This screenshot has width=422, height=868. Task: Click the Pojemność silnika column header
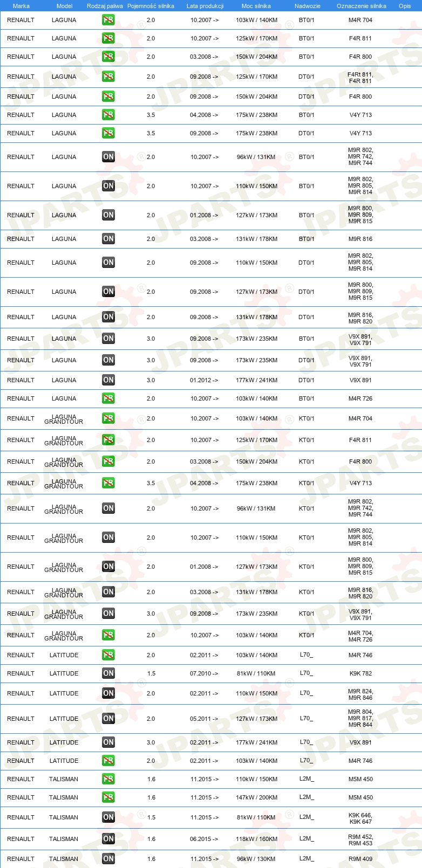151,6
